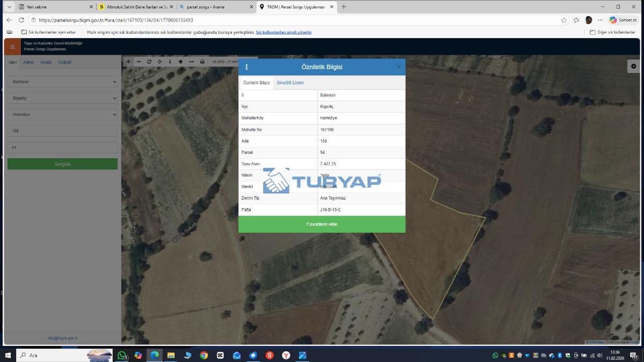This screenshot has height=362, width=644.
Task: Open favorites with the star icon
Action: (x=180, y=62)
